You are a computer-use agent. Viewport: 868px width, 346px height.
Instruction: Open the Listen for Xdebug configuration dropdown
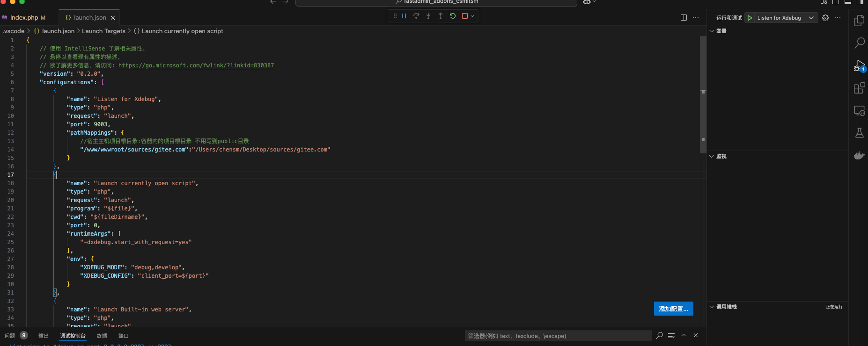tap(811, 18)
